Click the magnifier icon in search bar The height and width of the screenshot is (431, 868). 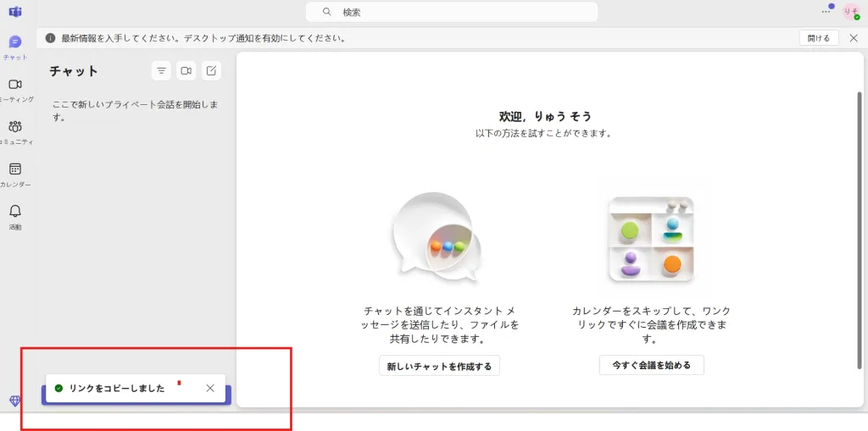point(327,12)
